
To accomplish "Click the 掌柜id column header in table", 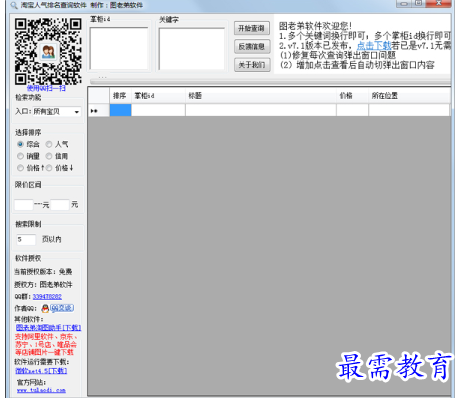I will (158, 96).
